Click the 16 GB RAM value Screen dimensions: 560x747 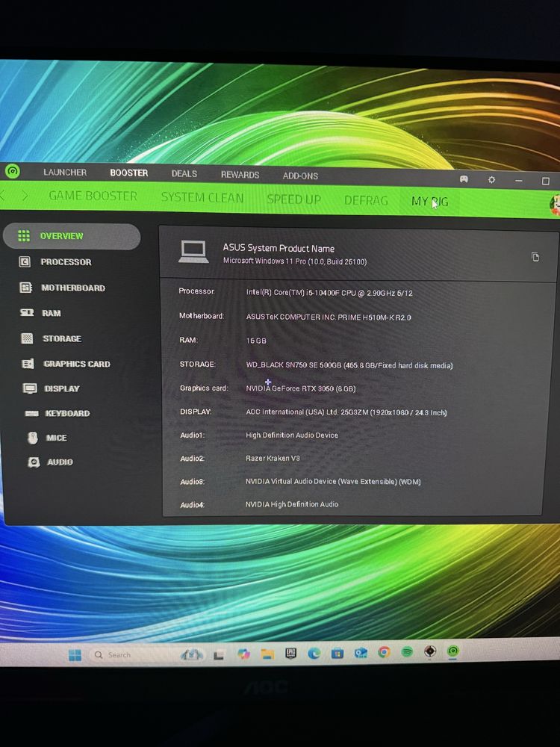[x=256, y=341]
